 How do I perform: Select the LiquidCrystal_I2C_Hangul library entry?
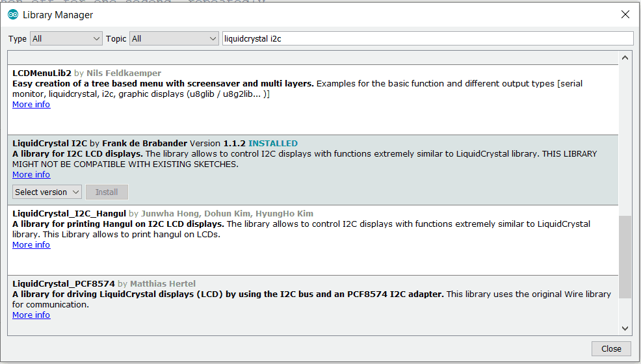click(x=312, y=260)
